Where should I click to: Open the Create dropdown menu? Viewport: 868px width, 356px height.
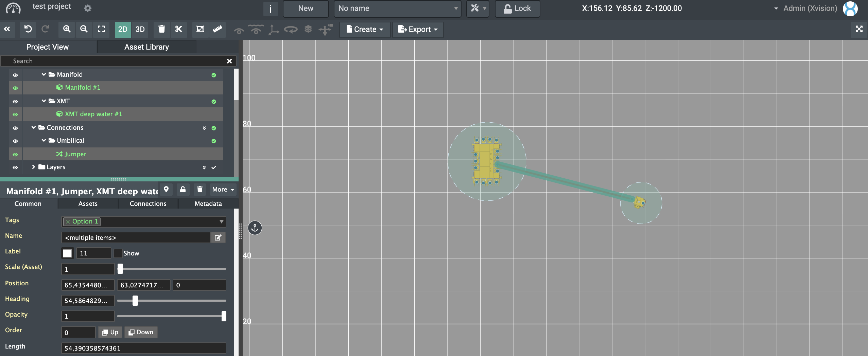coord(365,30)
